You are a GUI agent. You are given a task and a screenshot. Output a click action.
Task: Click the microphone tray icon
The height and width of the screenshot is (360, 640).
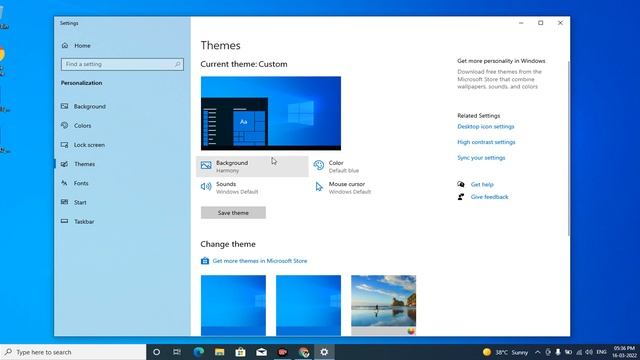[558, 352]
